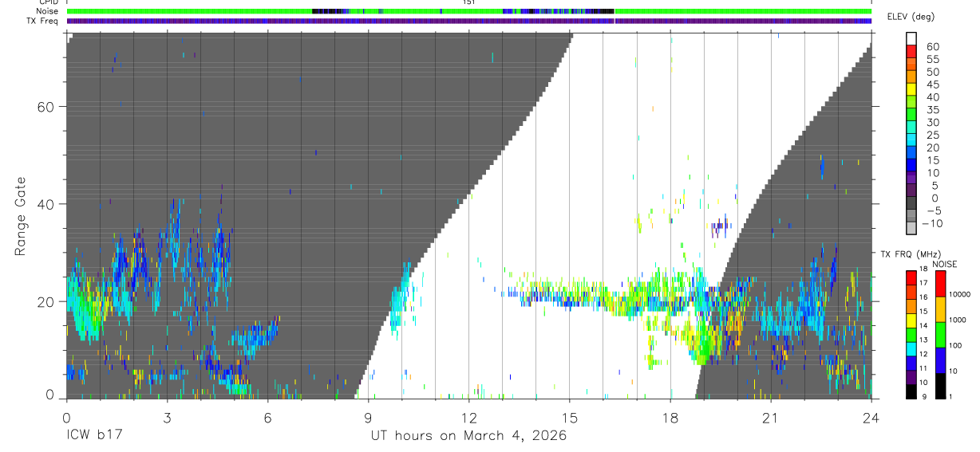Click the black 9 MHz frequency swatch
Image resolution: width=980 pixels, height=452 pixels.
click(911, 391)
